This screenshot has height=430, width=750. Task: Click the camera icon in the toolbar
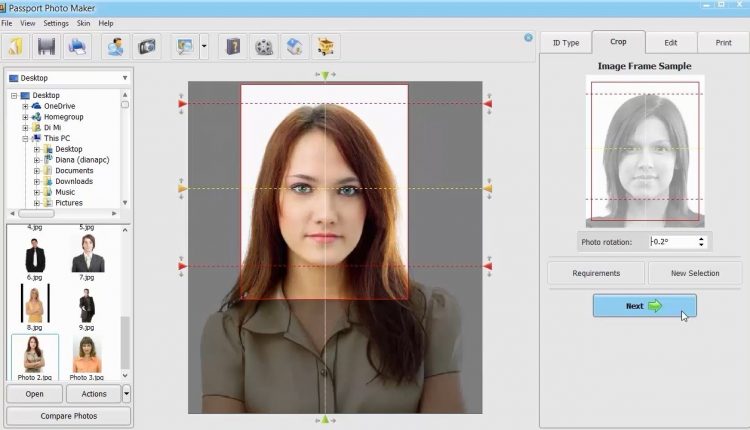pos(146,47)
